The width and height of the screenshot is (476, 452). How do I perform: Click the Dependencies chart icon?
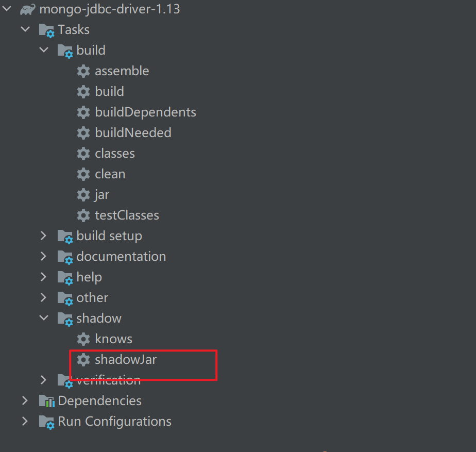(46, 400)
